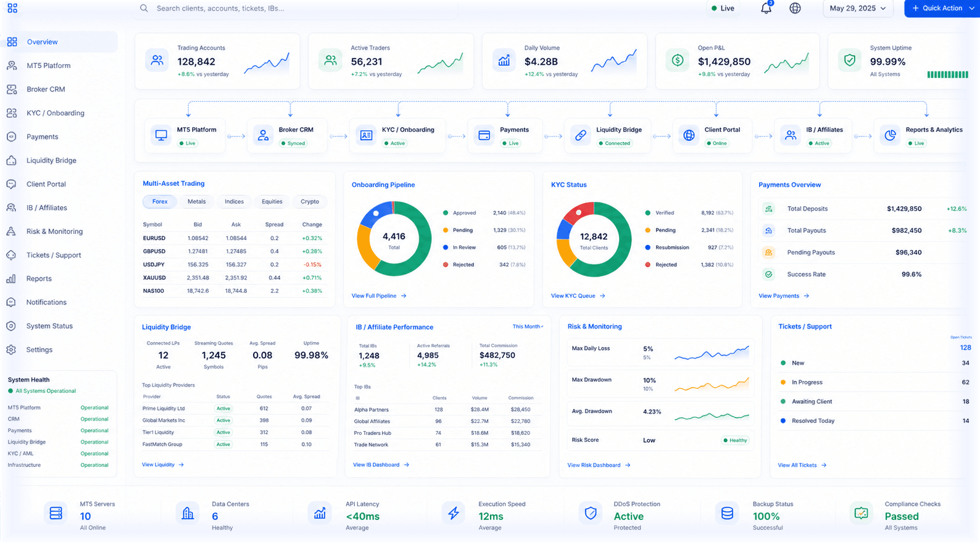Click the Total Deposits row icon
This screenshot has height=544, width=980.
[768, 209]
